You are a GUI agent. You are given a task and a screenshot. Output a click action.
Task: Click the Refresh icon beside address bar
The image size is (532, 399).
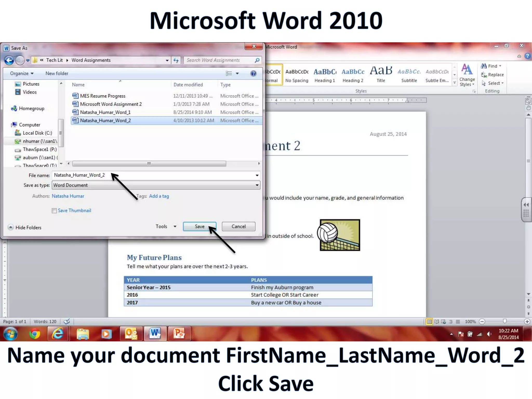[176, 60]
